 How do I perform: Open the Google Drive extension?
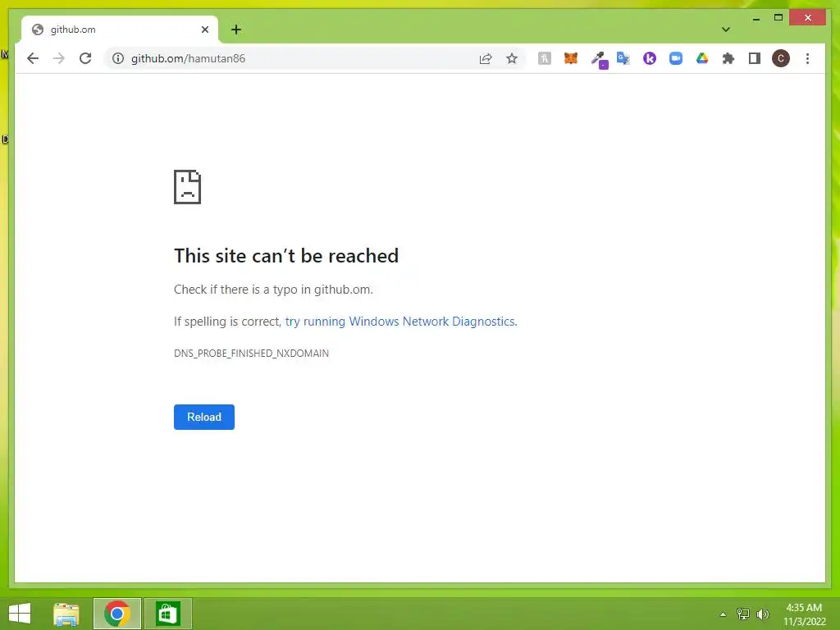pos(702,58)
